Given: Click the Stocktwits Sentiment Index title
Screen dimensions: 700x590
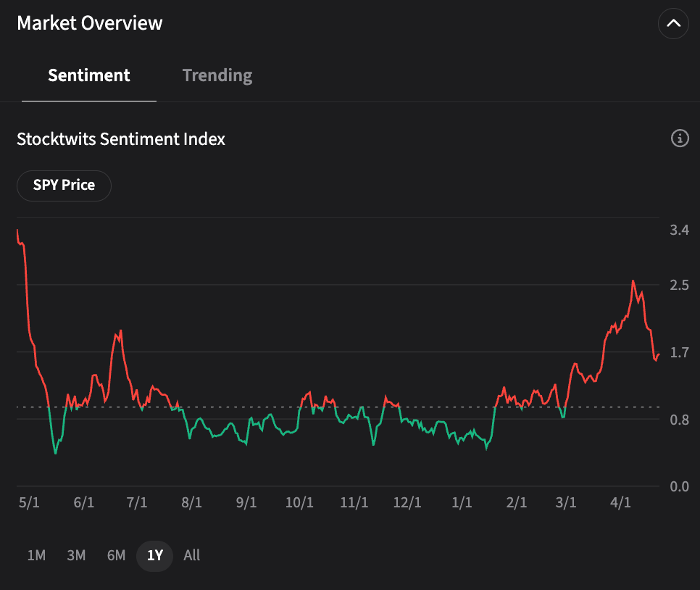Looking at the screenshot, I should (121, 139).
